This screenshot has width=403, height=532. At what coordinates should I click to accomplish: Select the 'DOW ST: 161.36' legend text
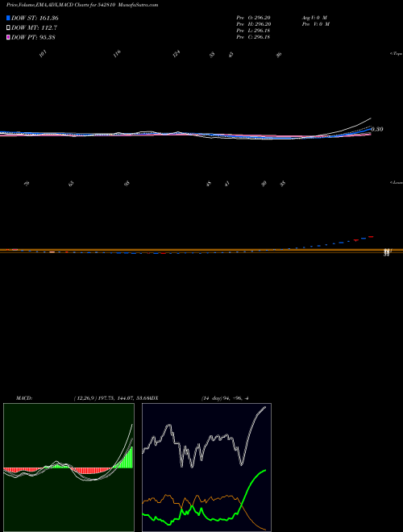[x=35, y=18]
